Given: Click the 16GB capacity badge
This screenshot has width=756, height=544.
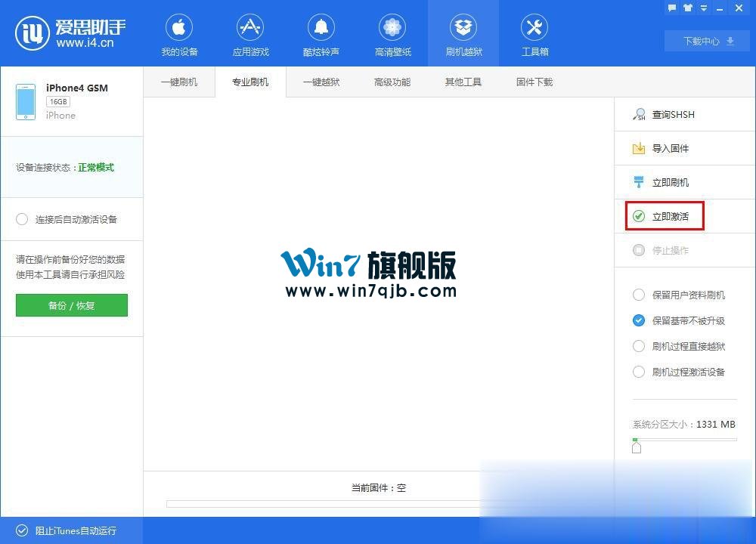Looking at the screenshot, I should pos(58,102).
